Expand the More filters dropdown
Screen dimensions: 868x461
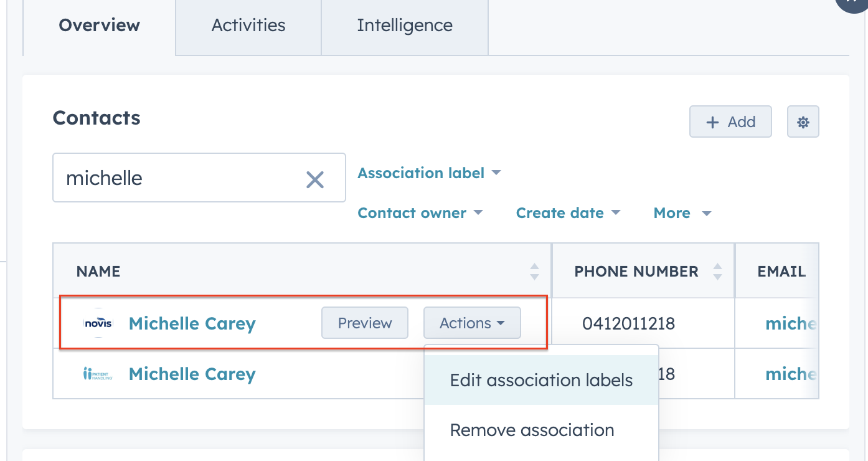coord(682,213)
